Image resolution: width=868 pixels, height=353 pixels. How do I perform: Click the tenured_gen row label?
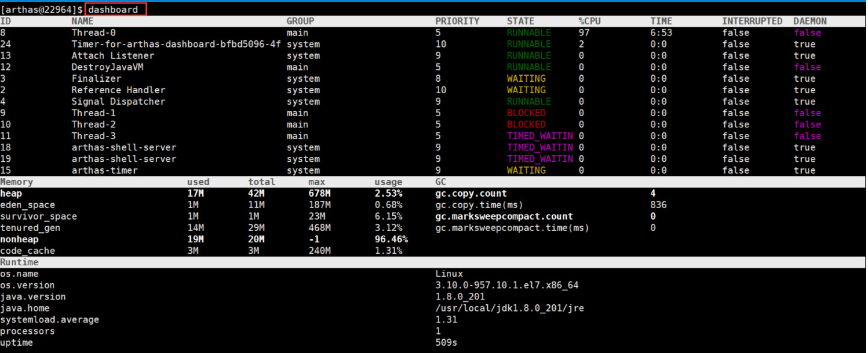[31, 227]
